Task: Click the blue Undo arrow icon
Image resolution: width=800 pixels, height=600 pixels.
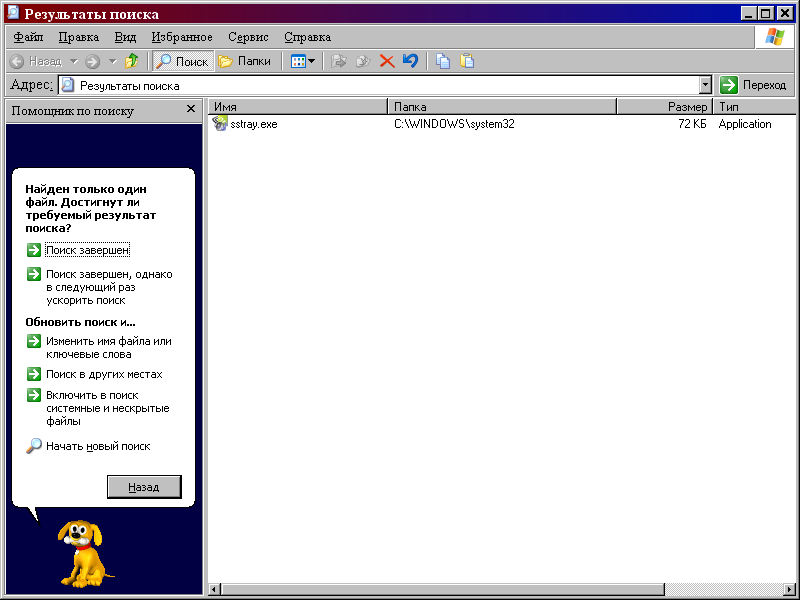Action: [x=410, y=61]
